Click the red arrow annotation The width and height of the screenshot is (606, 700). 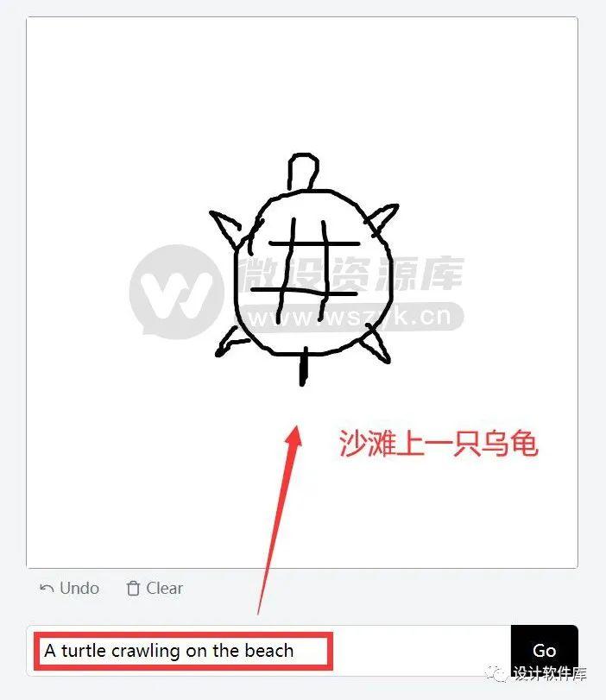[x=281, y=518]
